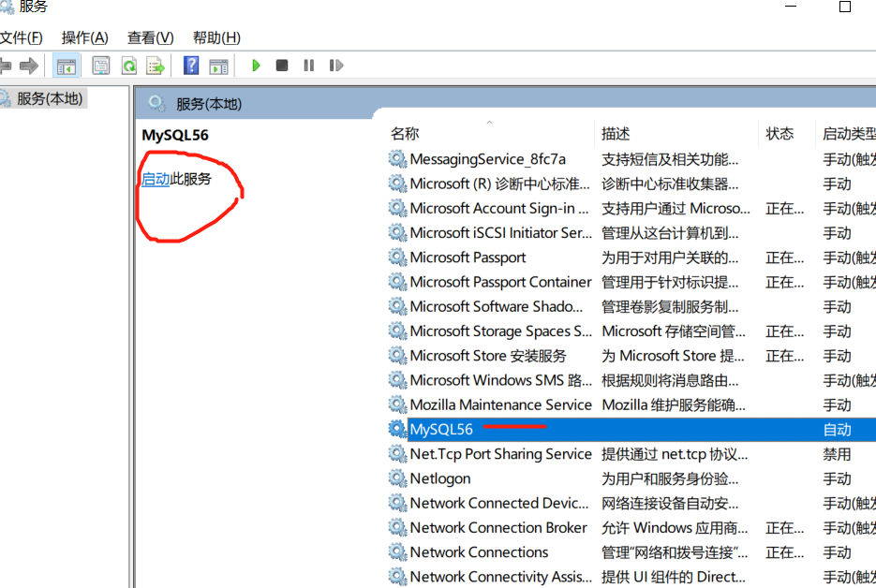This screenshot has height=588, width=876.
Task: Click the MySQL56 service gear icon
Action: [396, 429]
